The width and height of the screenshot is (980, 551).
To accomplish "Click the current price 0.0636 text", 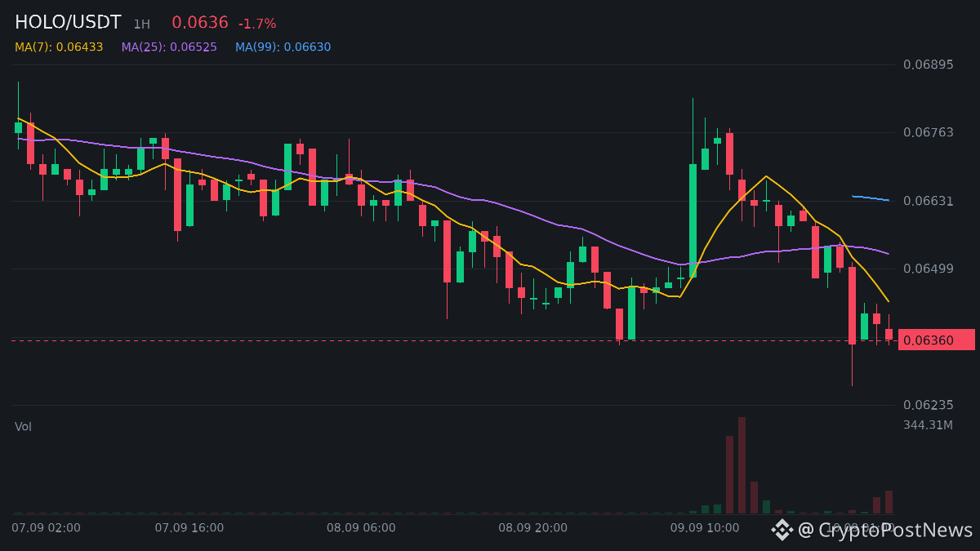I will [200, 23].
